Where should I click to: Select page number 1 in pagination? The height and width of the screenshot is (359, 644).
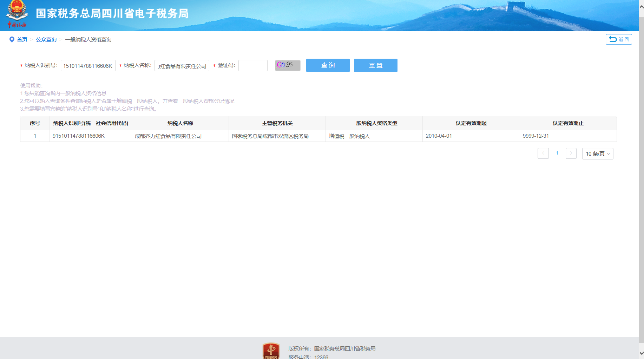coord(557,153)
